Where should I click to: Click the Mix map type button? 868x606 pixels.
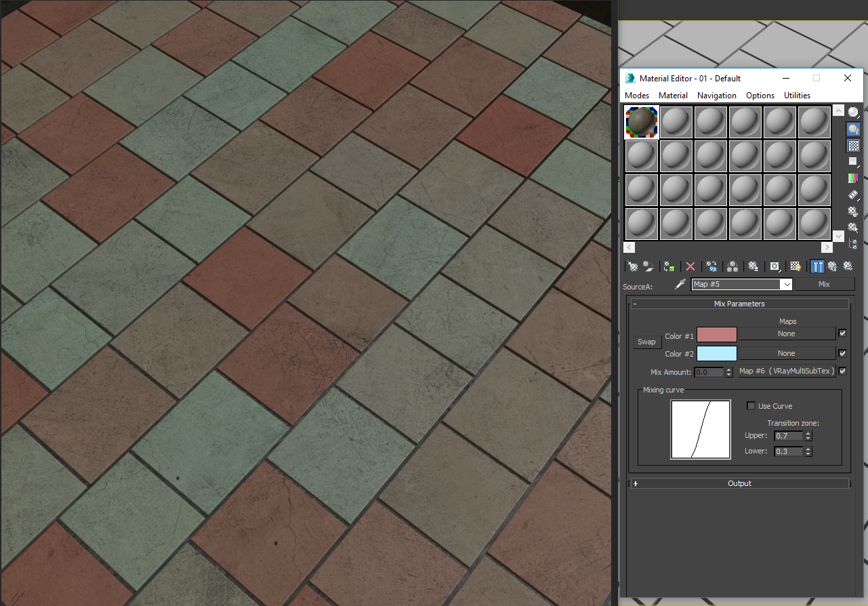coord(824,285)
